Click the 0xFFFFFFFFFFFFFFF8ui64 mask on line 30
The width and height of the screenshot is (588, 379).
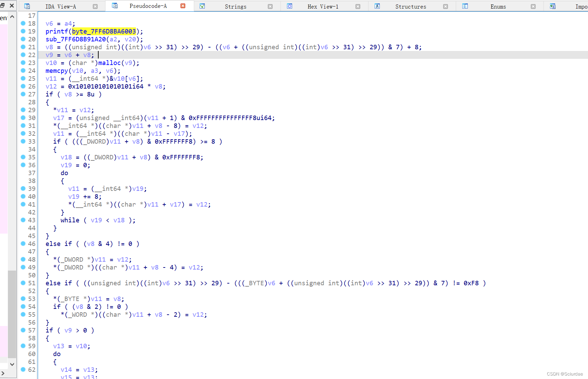click(x=230, y=118)
